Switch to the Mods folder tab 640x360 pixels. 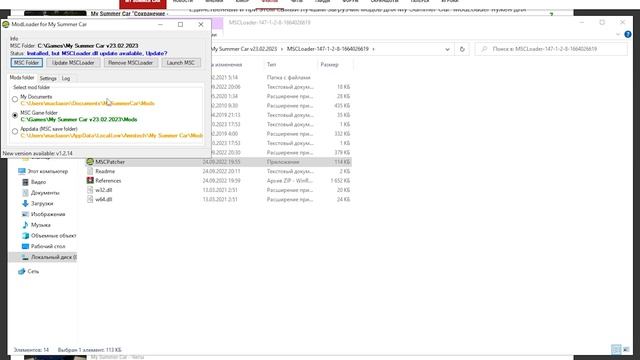click(x=22, y=78)
